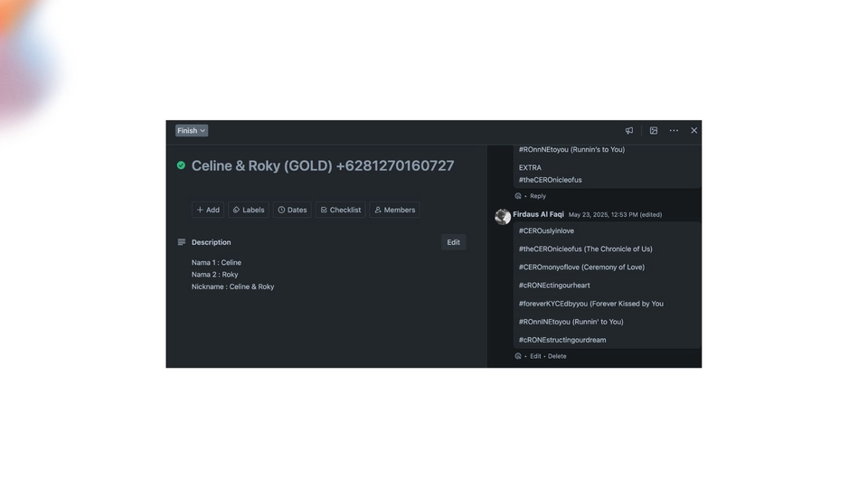Delete Firdaus Al Faqi's comment

pyautogui.click(x=557, y=356)
